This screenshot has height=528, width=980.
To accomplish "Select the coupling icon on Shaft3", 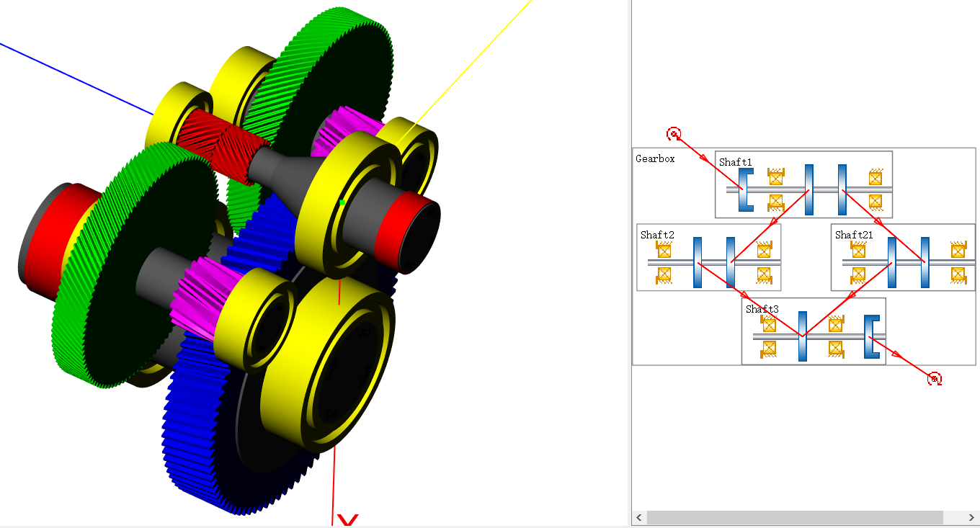I will [x=871, y=336].
